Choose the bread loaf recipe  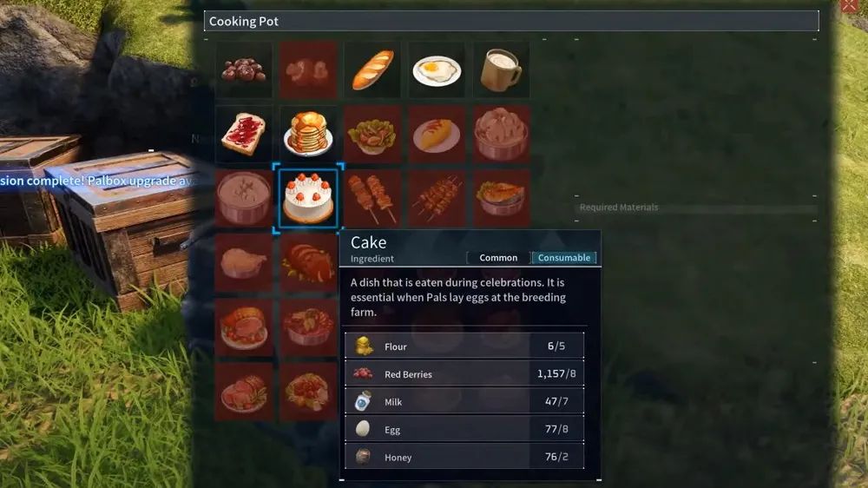coord(372,69)
